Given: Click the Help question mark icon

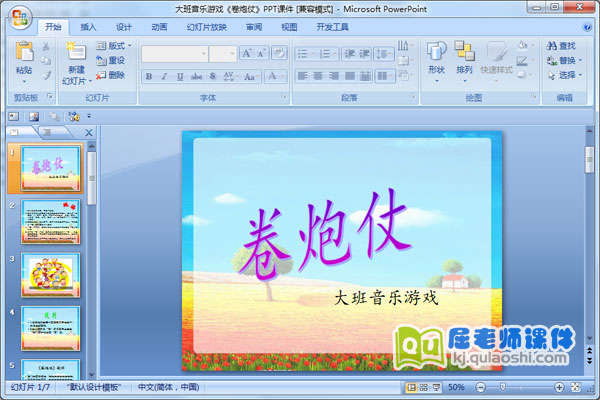Looking at the screenshot, I should (587, 27).
